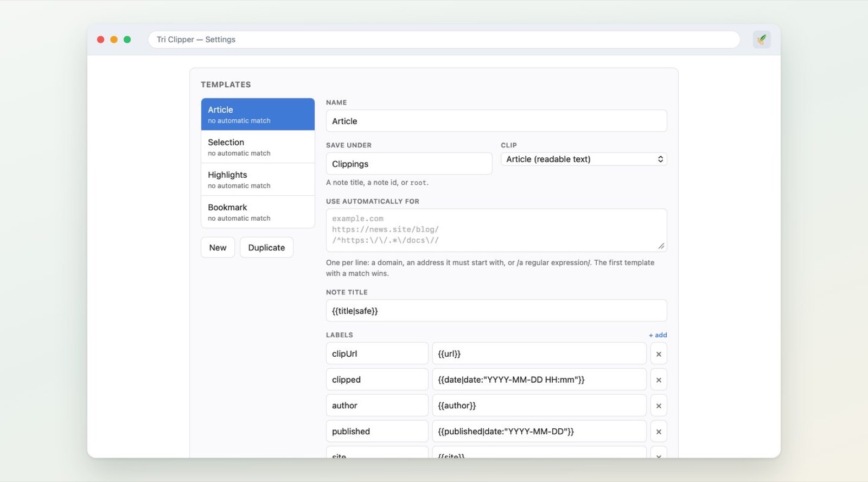Click the Tri Clipper — Settings address bar
The width and height of the screenshot is (868, 482).
(x=444, y=40)
